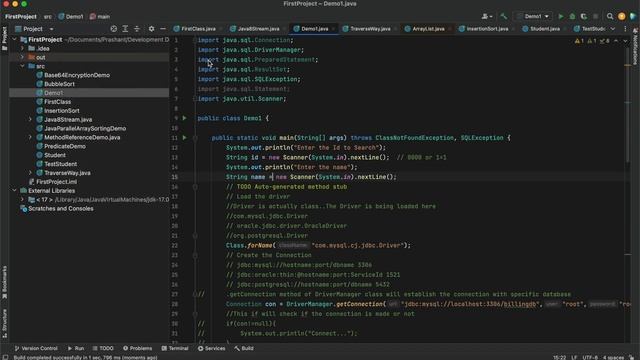Open the TODO tool window
The image size is (640, 360).
point(103,349)
